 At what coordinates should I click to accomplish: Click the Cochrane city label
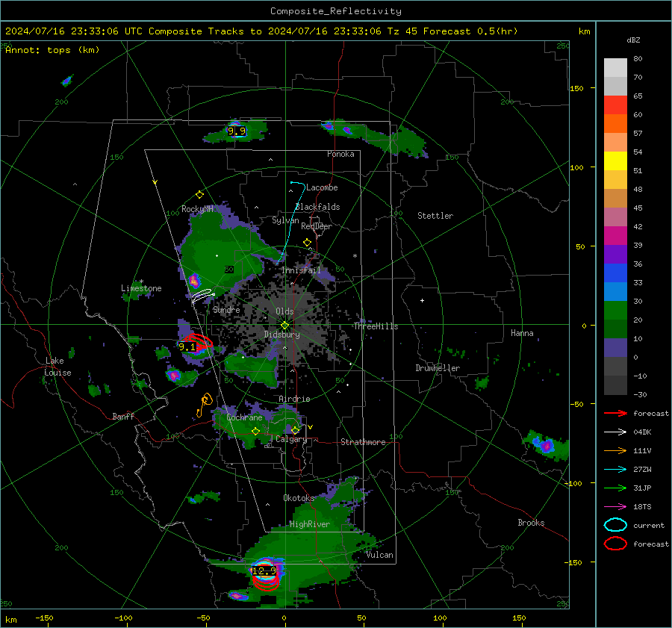click(x=244, y=417)
